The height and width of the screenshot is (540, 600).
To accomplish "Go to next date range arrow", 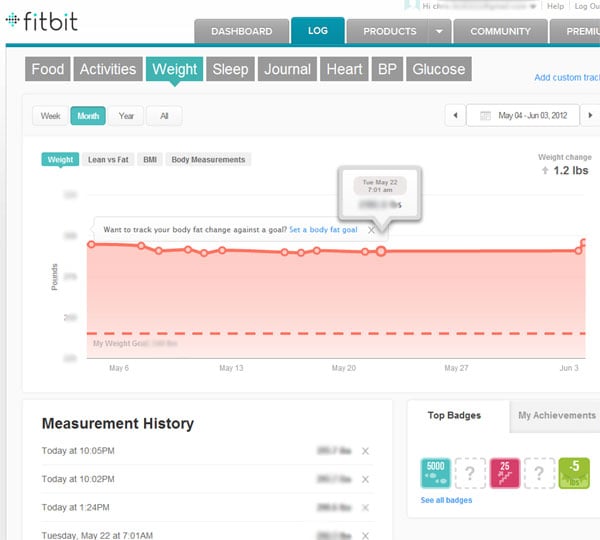I will coord(590,115).
